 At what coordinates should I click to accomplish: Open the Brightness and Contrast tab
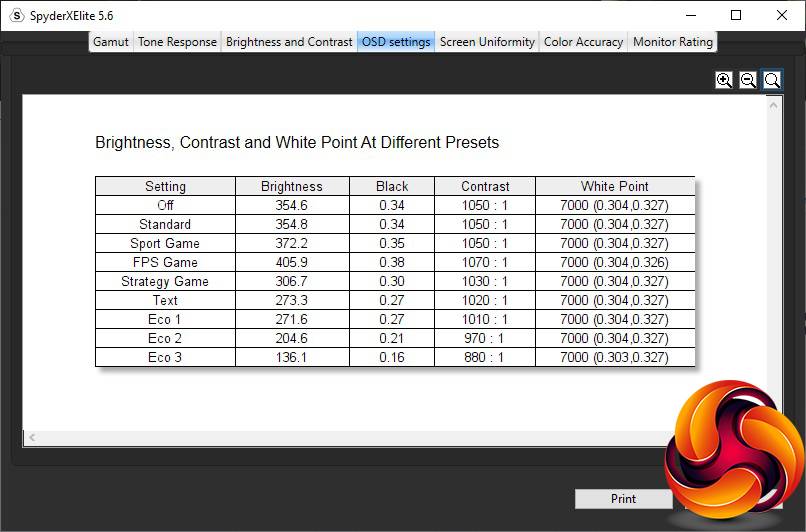(289, 42)
